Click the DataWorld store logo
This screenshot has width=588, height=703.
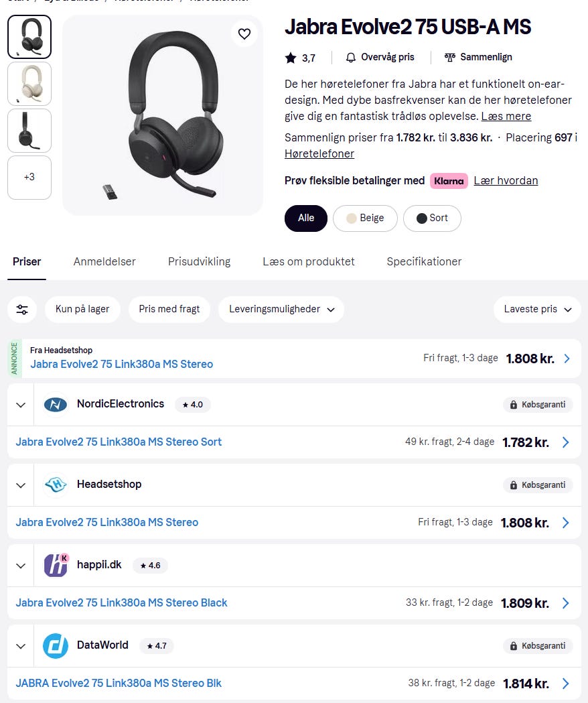tap(56, 645)
